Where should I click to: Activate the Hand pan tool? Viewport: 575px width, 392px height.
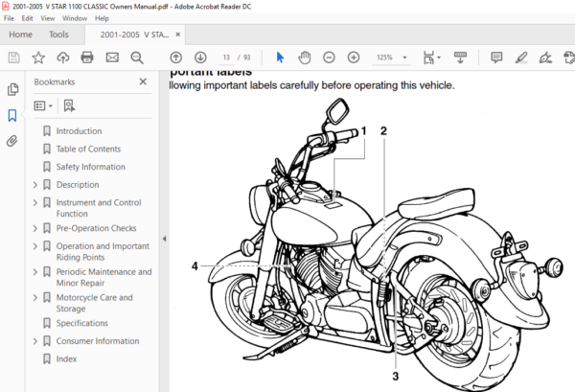click(305, 58)
